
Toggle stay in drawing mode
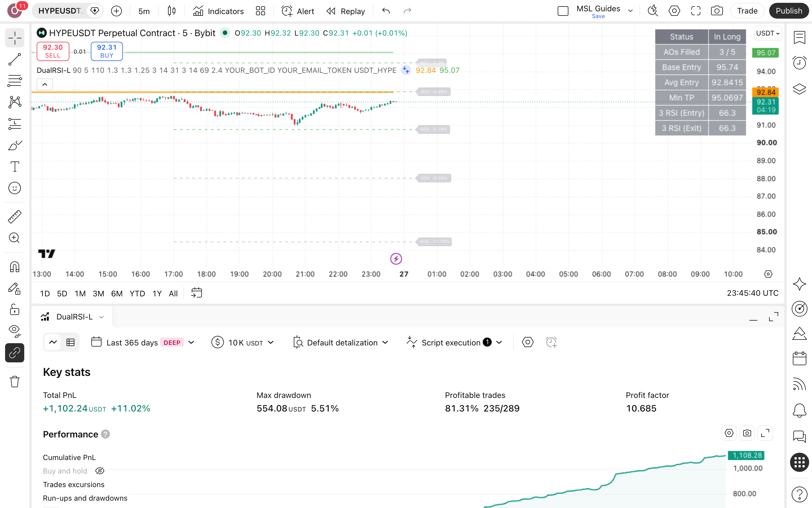coord(15,289)
